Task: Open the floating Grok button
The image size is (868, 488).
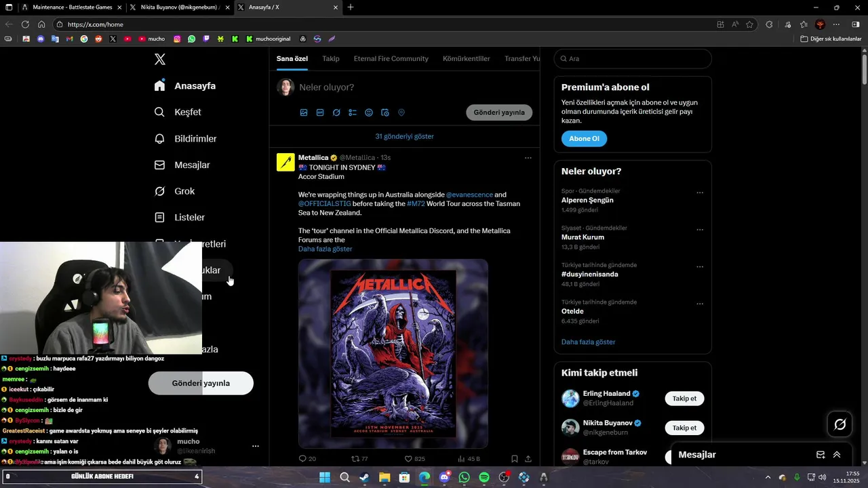Action: (840, 424)
